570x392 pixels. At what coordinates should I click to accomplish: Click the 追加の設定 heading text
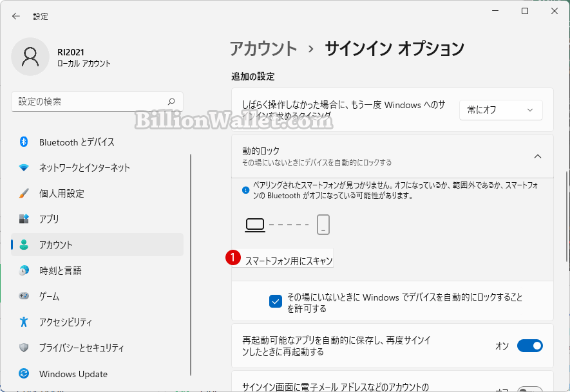[x=253, y=77]
